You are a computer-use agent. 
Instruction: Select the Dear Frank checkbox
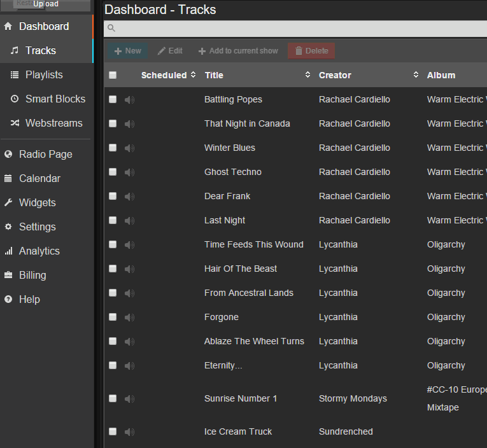coord(113,196)
